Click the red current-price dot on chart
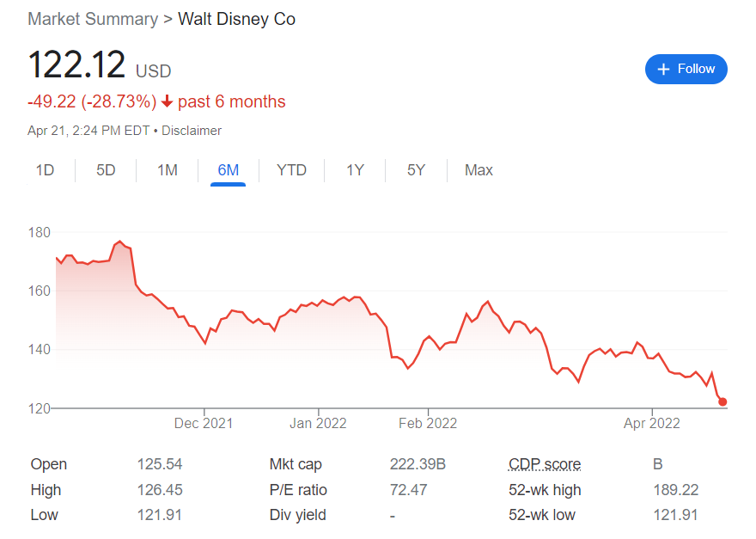This screenshot has width=756, height=539. point(722,401)
